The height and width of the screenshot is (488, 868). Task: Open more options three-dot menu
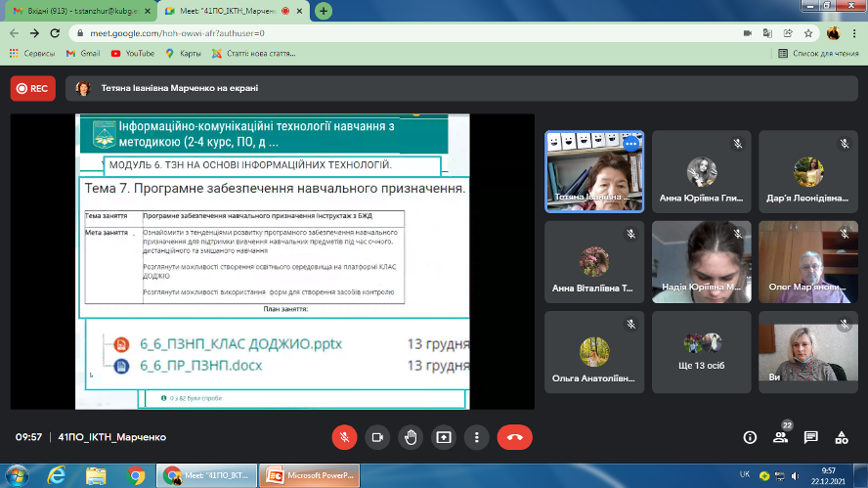coord(476,437)
